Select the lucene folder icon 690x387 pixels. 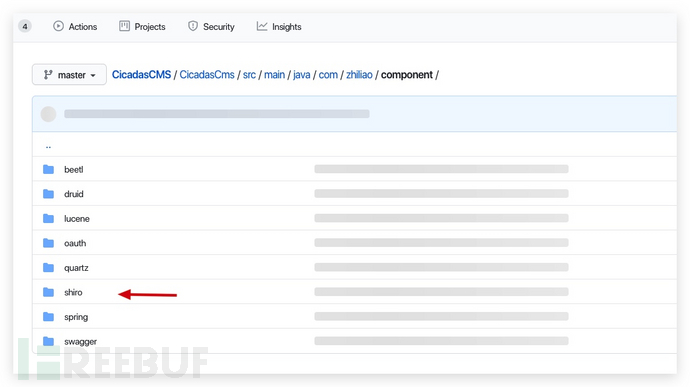point(48,219)
